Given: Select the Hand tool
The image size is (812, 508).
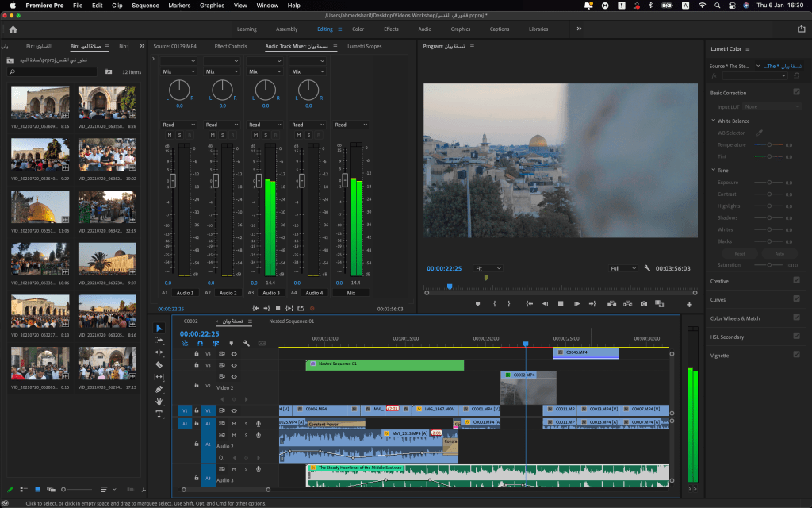Looking at the screenshot, I should (x=159, y=402).
